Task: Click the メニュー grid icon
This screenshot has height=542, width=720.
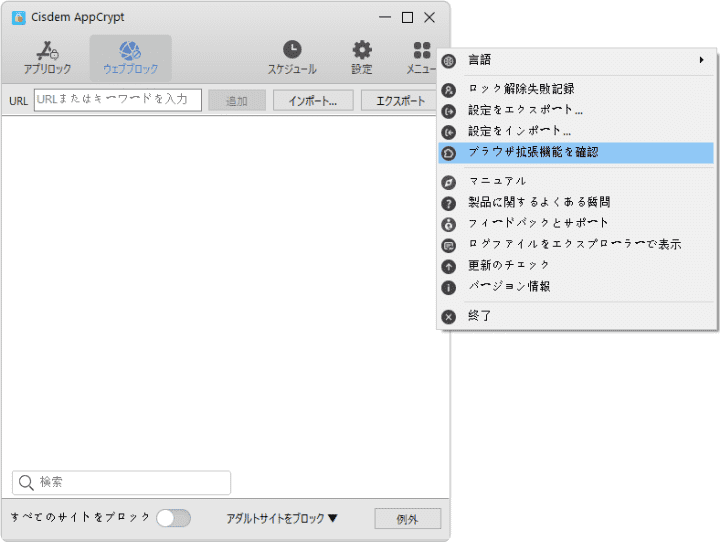Action: point(422,50)
